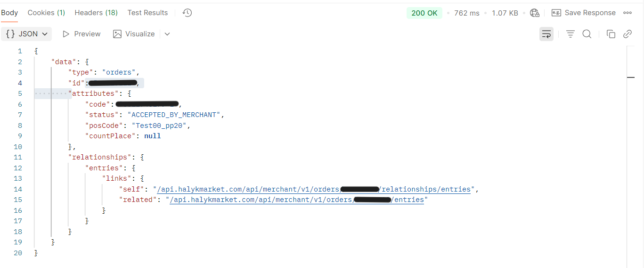The width and height of the screenshot is (644, 268).
Task: Expand the chevron next to Visualize
Action: point(167,34)
